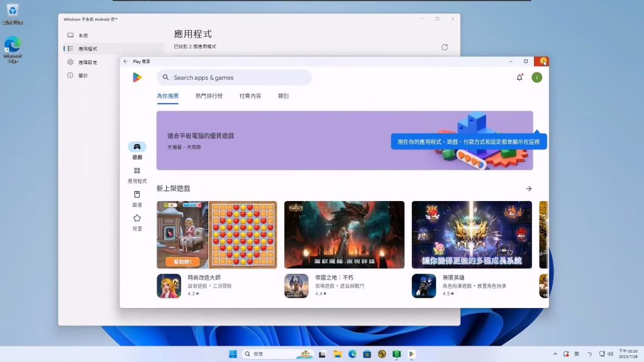
Task: Click the 英 input language indicator
Action: click(577, 354)
